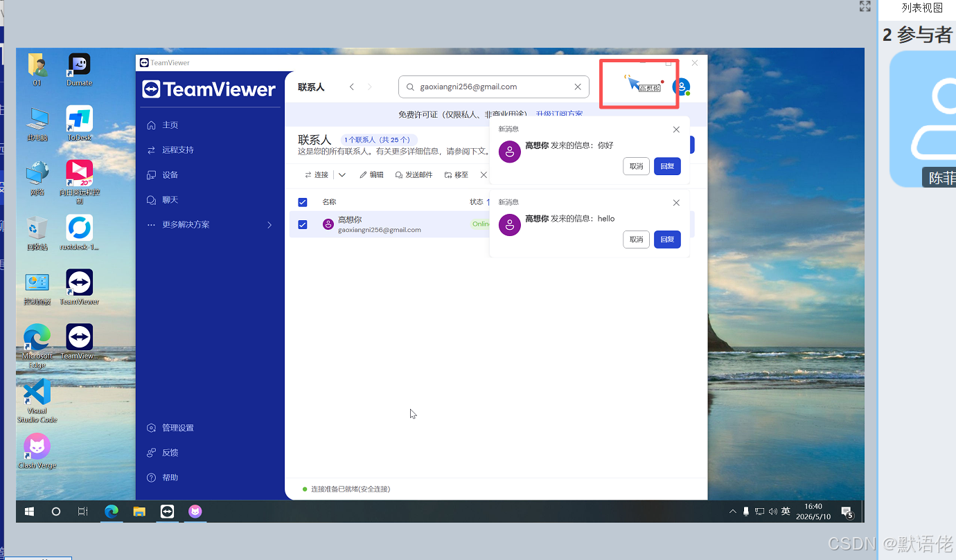Sort contacts by the 名称 column header
The width and height of the screenshot is (956, 560).
(x=329, y=202)
